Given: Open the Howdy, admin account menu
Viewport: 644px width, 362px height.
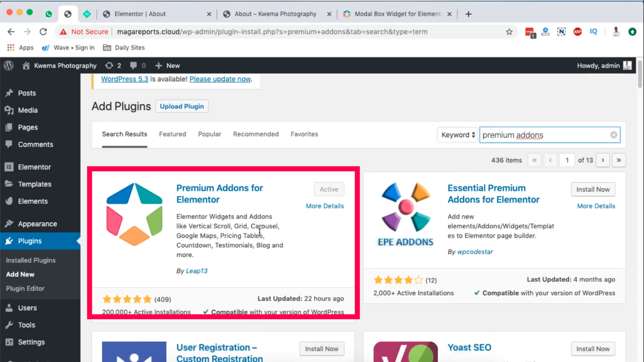Looking at the screenshot, I should pyautogui.click(x=604, y=66).
